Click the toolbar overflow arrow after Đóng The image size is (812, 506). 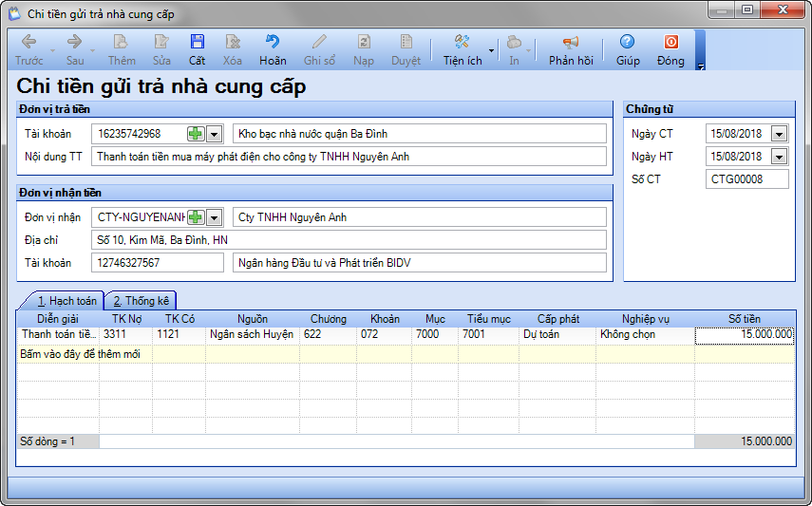(x=701, y=66)
